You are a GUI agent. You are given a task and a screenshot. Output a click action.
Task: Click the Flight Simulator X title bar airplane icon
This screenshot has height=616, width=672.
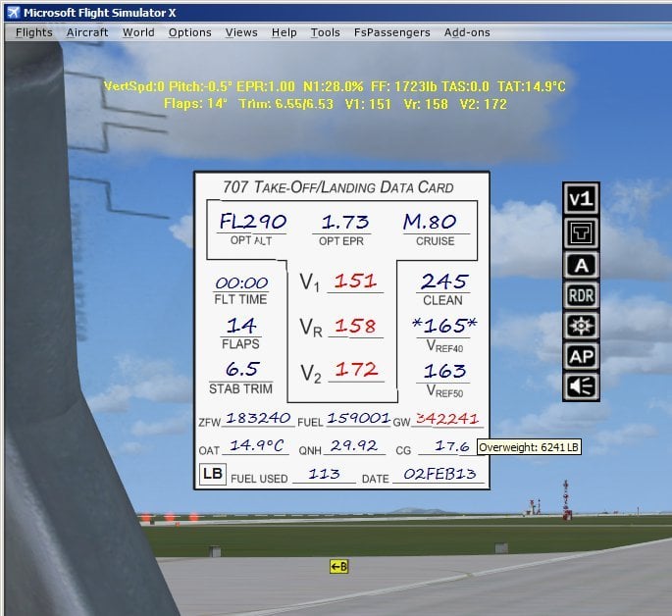point(13,13)
